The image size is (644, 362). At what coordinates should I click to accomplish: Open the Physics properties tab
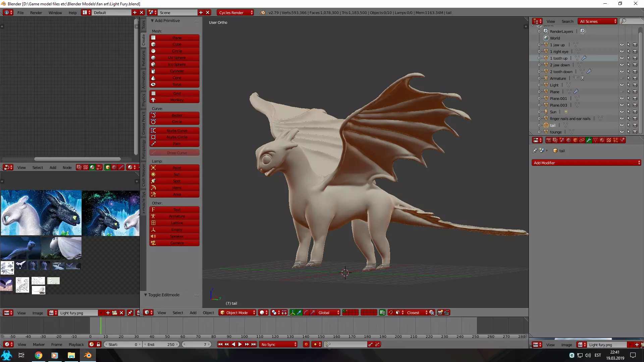tap(623, 140)
